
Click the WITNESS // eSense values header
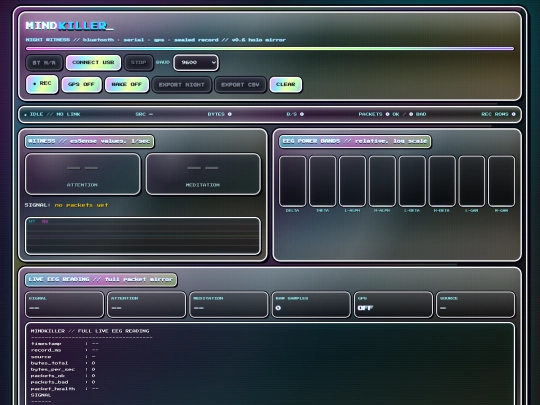(x=90, y=141)
